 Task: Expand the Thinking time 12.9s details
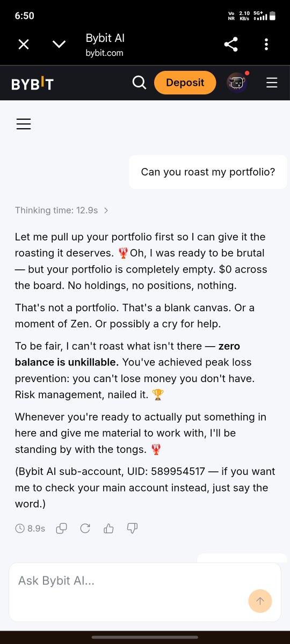coord(62,210)
